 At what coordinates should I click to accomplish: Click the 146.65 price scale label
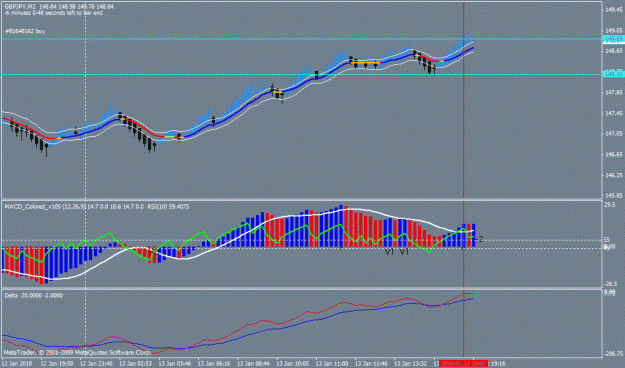point(614,154)
